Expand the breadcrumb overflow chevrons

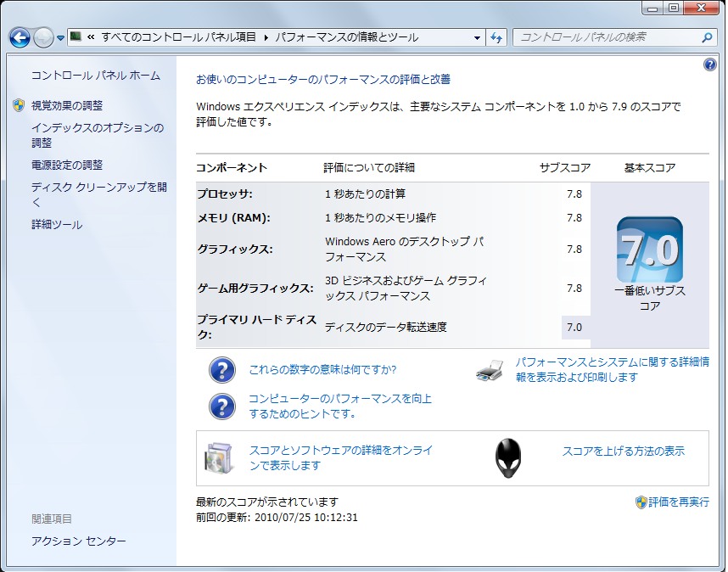coord(91,37)
